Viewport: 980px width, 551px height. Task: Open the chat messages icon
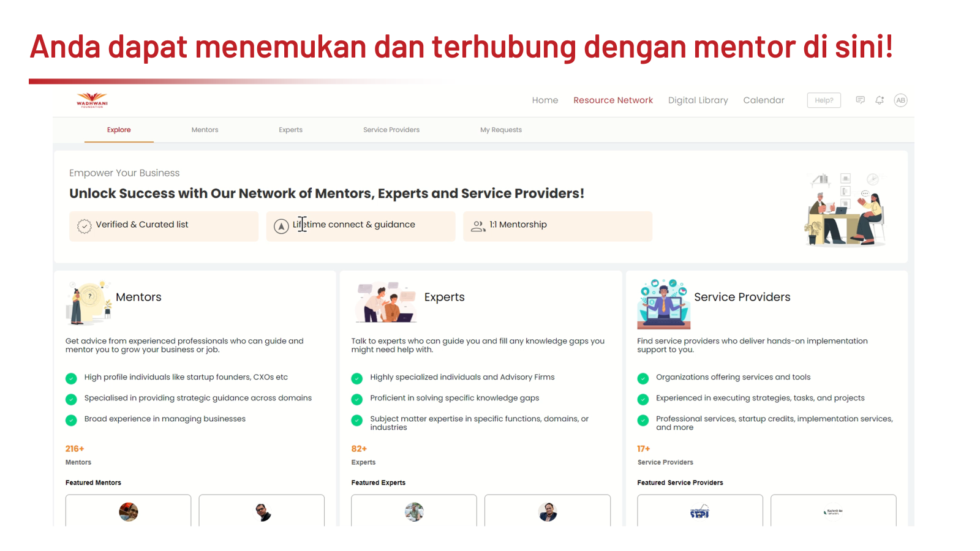pos(860,100)
